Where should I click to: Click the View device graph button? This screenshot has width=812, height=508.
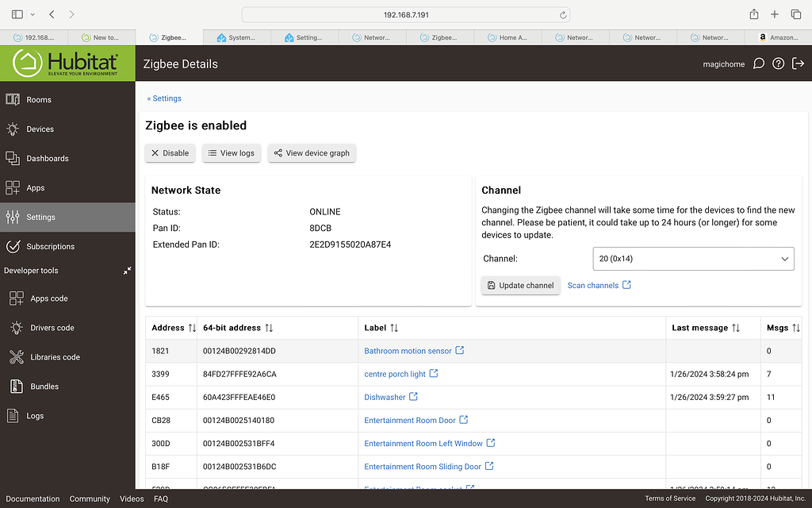point(312,153)
